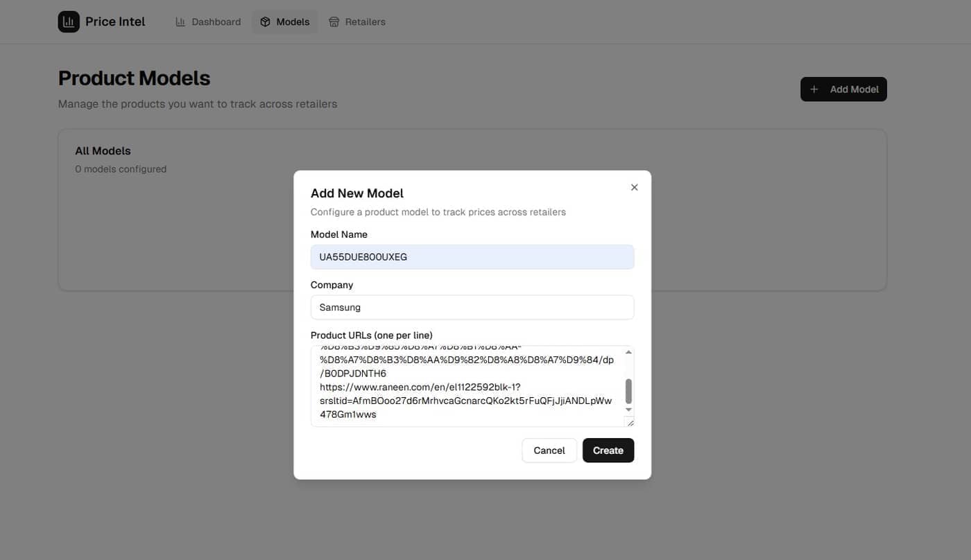Click the plus icon on Add Model button
This screenshot has width=971, height=560.
pyautogui.click(x=814, y=89)
